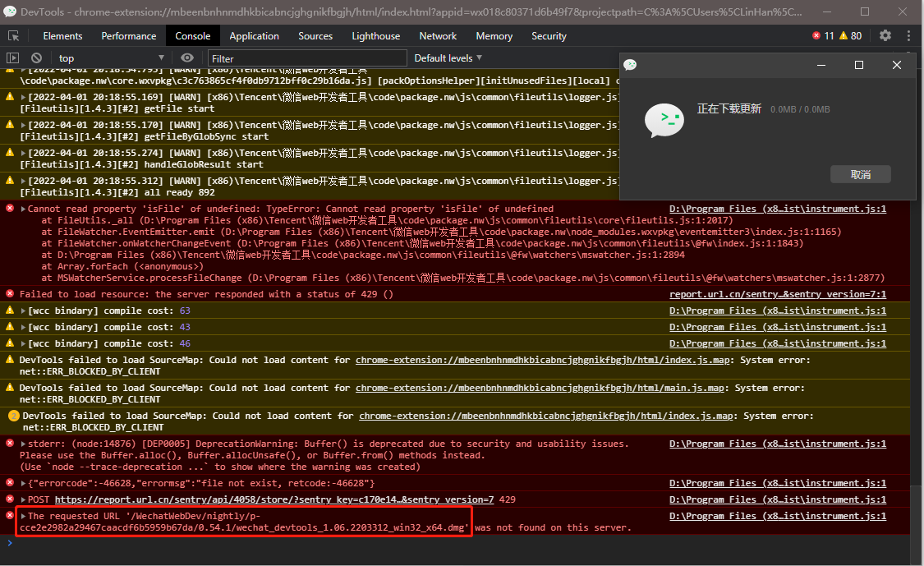Toggle the console sidebar panel icon

tap(12, 58)
